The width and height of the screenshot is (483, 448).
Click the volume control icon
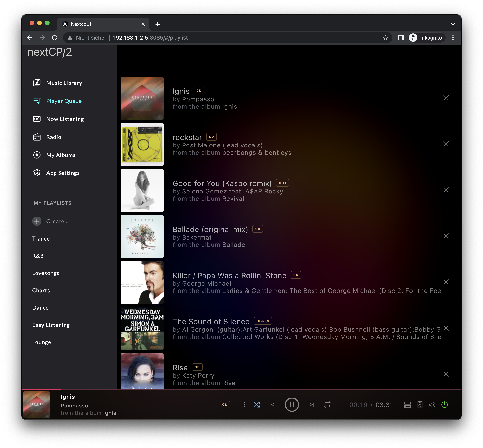[432, 405]
